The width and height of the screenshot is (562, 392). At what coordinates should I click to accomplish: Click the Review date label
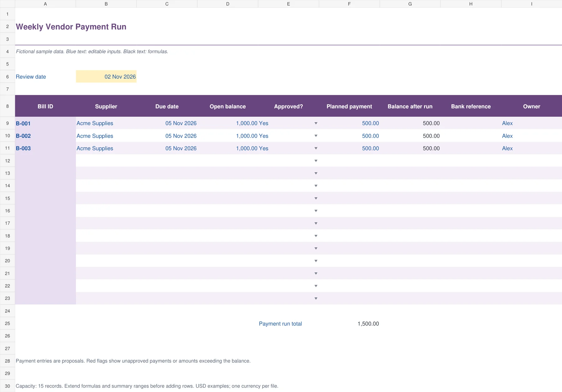click(31, 77)
